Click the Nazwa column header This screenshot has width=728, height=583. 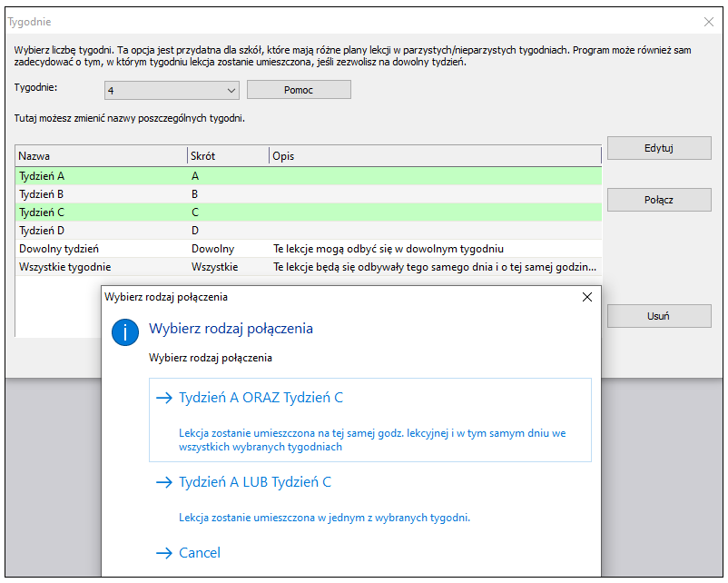(102, 156)
